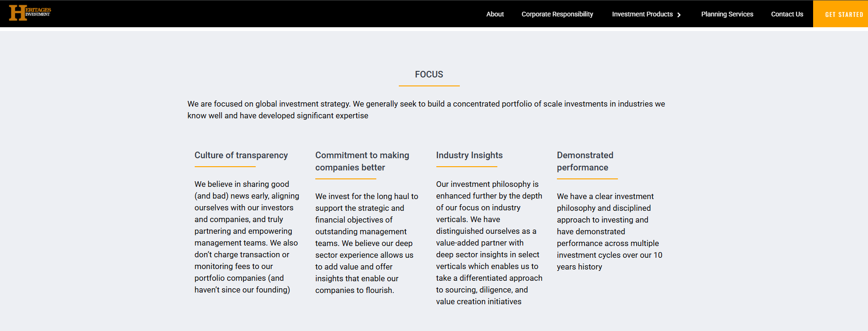The height and width of the screenshot is (331, 868).
Task: Open the About page
Action: (x=495, y=14)
